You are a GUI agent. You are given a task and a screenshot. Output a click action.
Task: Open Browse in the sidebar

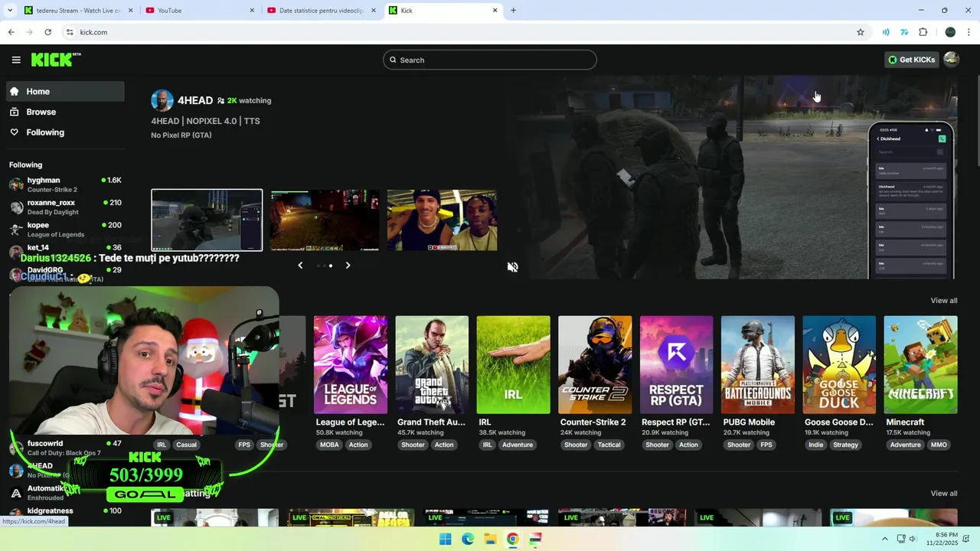click(65, 112)
